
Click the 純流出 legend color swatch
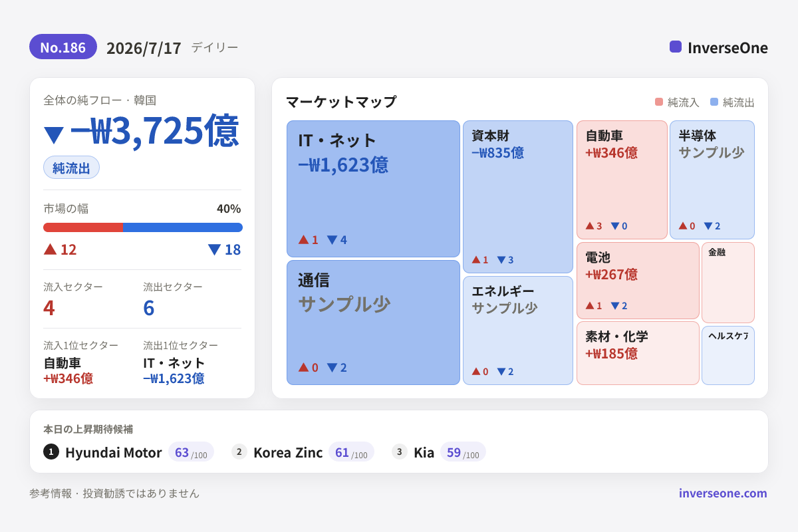(x=714, y=102)
